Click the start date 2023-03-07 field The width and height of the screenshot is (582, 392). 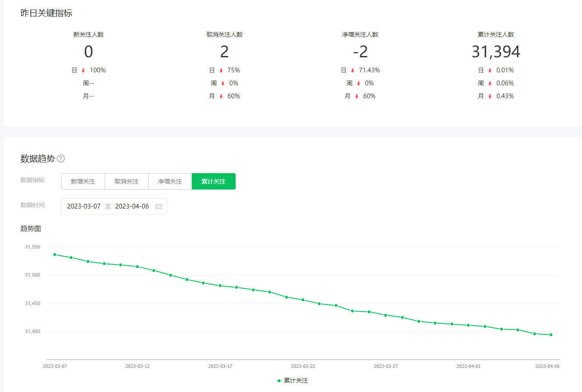coord(84,206)
